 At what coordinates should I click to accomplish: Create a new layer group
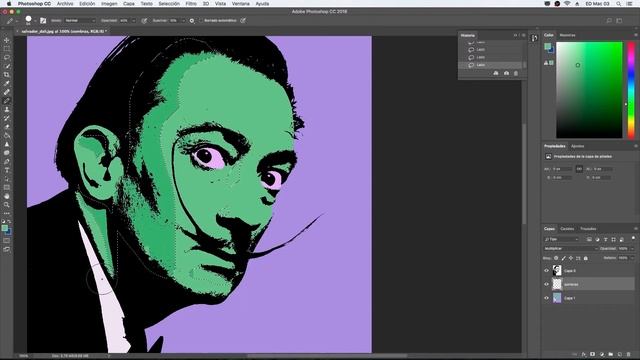tap(611, 354)
